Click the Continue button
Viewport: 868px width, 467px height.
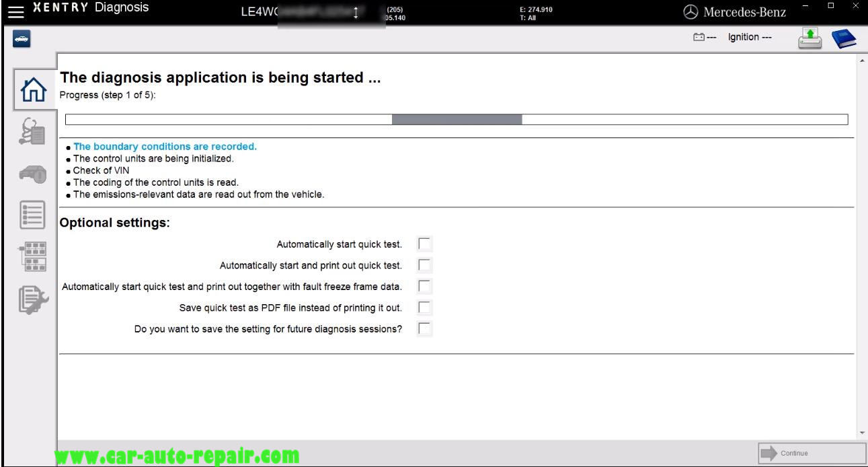812,454
